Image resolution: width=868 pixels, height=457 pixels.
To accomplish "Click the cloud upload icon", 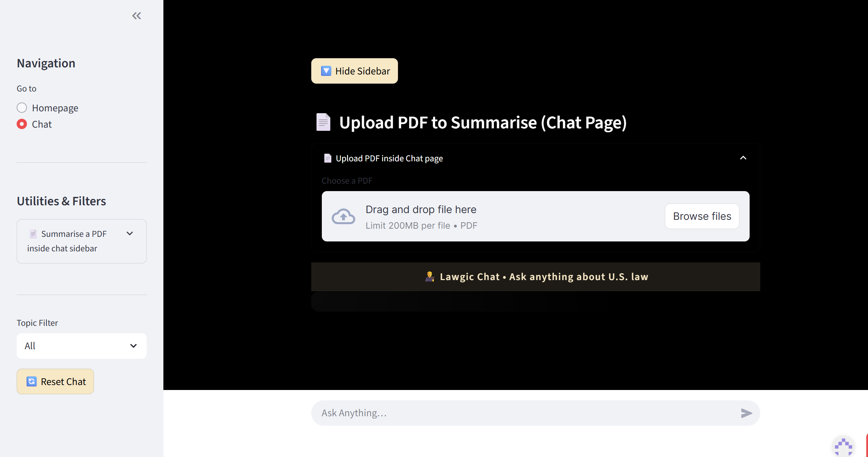I will 343,216.
